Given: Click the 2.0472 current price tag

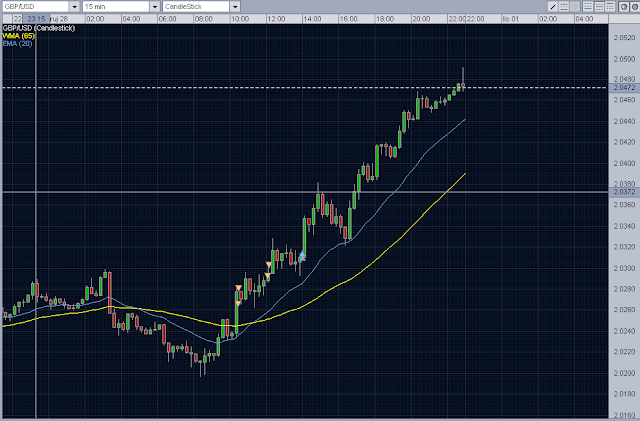Looking at the screenshot, I should pos(624,88).
